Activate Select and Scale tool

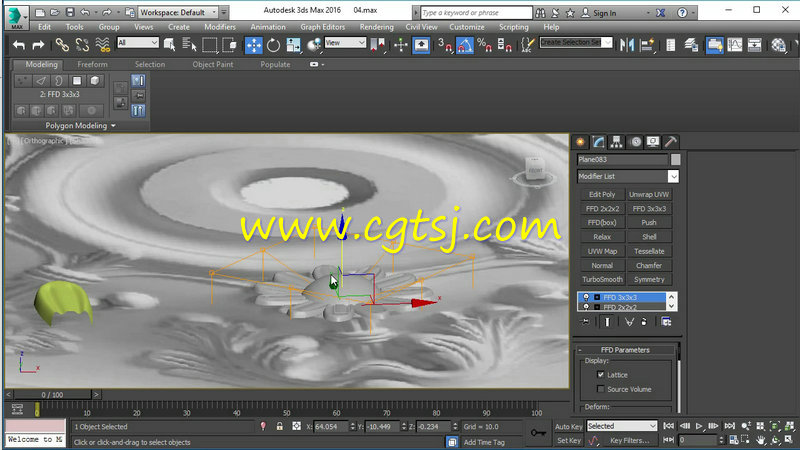tap(293, 45)
